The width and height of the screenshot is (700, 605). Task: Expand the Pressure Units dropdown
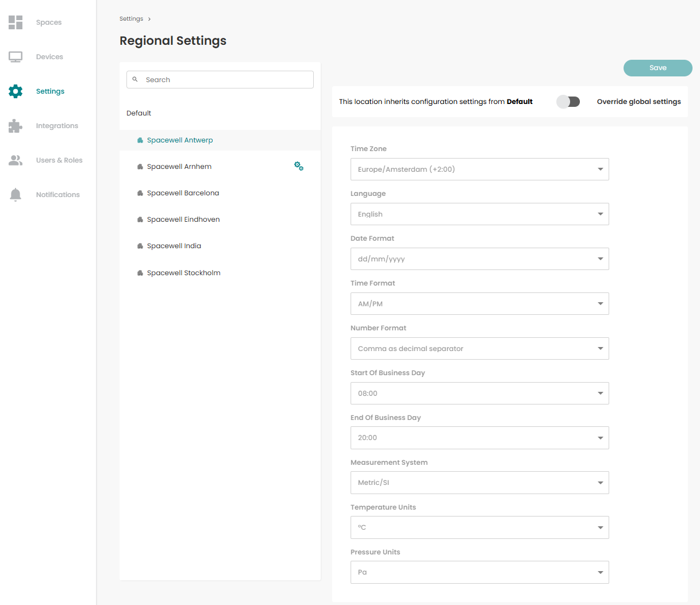(x=480, y=572)
